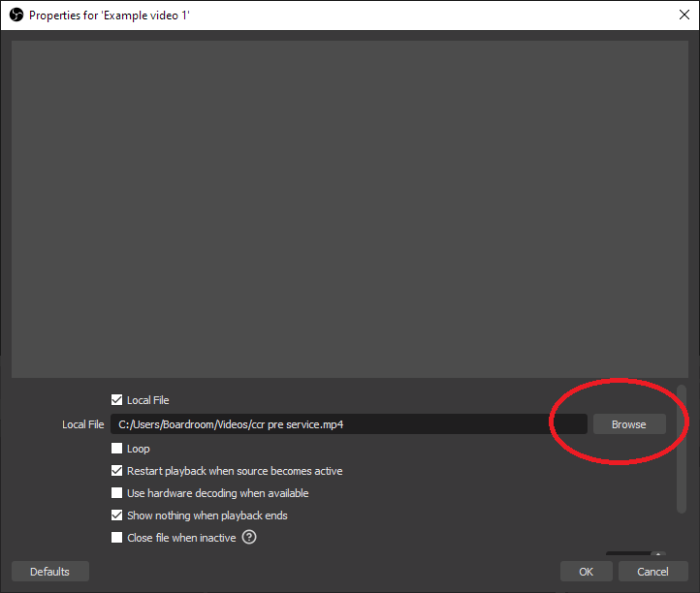The width and height of the screenshot is (700, 593).
Task: Enable the Loop checkbox
Action: [x=116, y=448]
